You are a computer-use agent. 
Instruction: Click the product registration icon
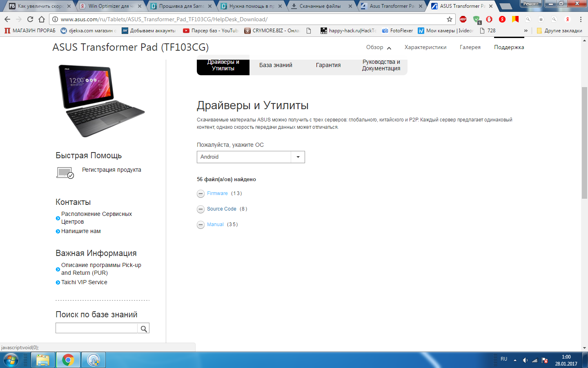[x=65, y=173]
